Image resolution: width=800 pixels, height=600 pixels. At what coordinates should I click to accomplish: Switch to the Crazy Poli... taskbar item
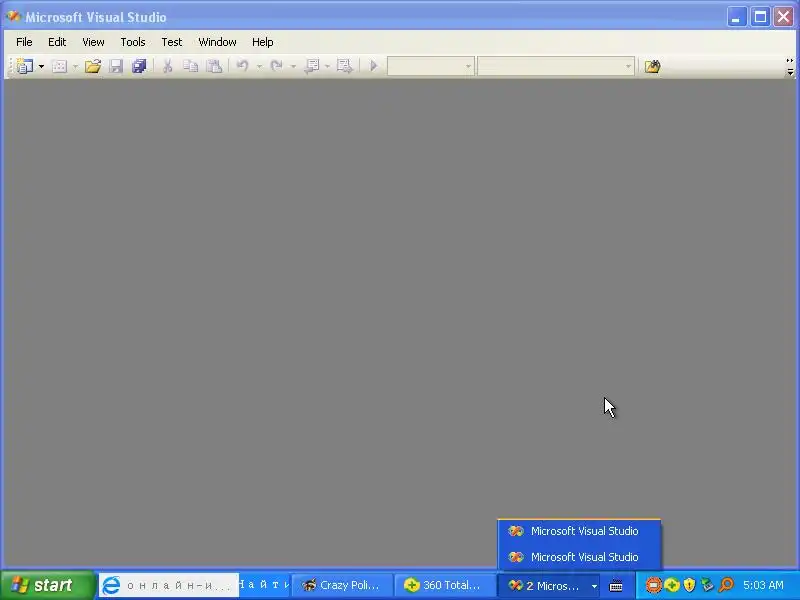pos(342,585)
